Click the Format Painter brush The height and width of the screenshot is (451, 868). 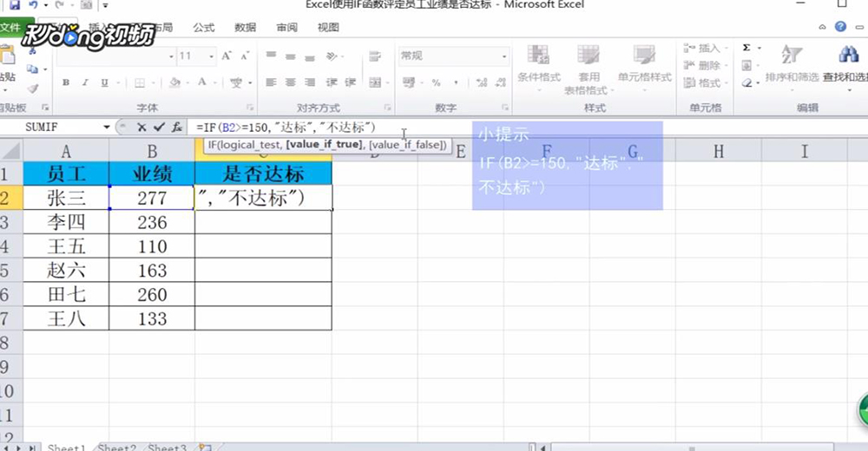tap(33, 88)
